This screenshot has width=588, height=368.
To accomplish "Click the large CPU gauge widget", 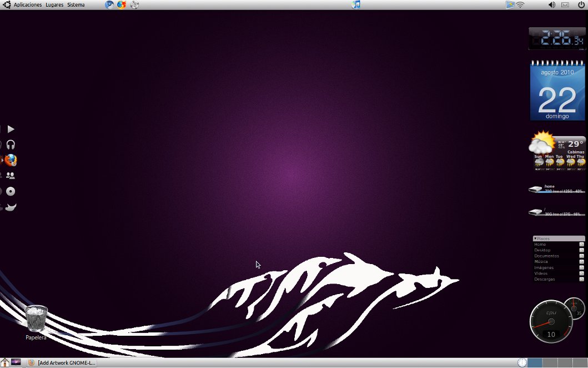I will click(551, 321).
